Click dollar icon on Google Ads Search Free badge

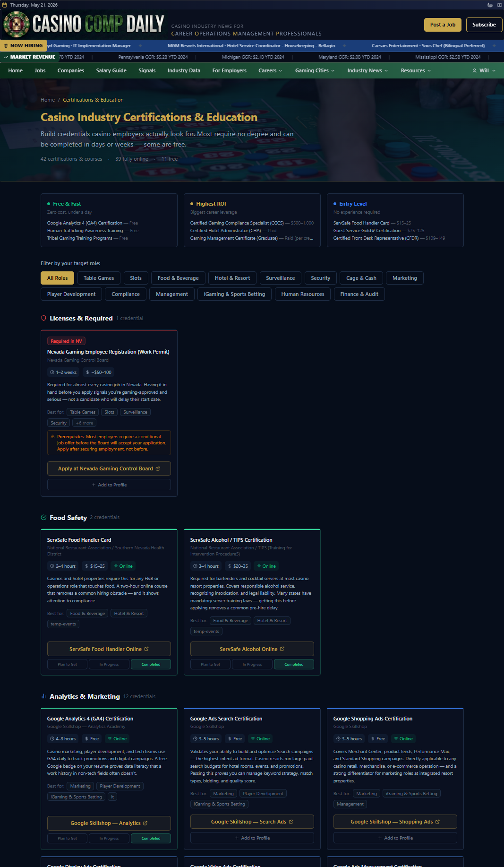(x=230, y=739)
